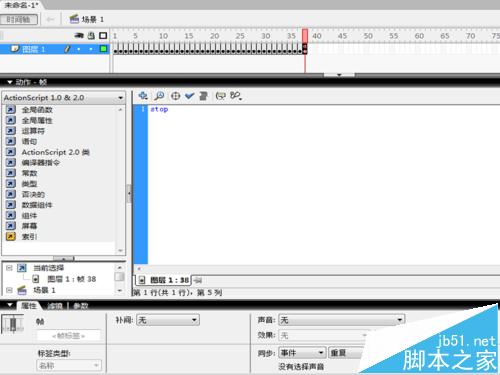Open the ActionScript 2.0 类 category
The height and width of the screenshot is (375, 500).
pyautogui.click(x=55, y=152)
